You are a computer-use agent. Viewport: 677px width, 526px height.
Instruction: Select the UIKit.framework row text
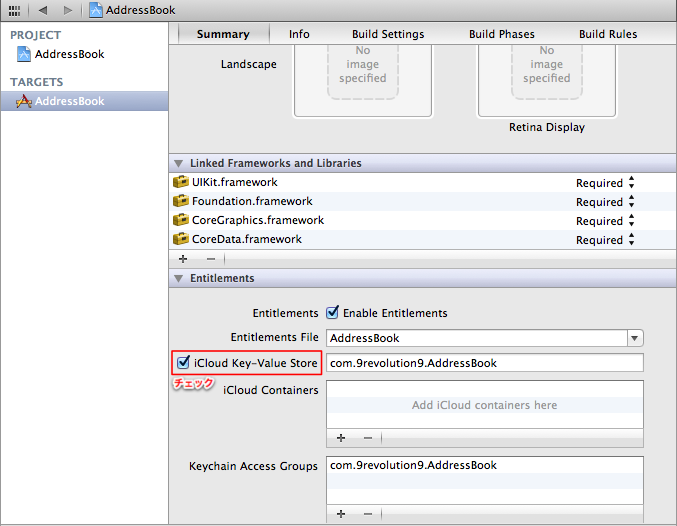(234, 182)
